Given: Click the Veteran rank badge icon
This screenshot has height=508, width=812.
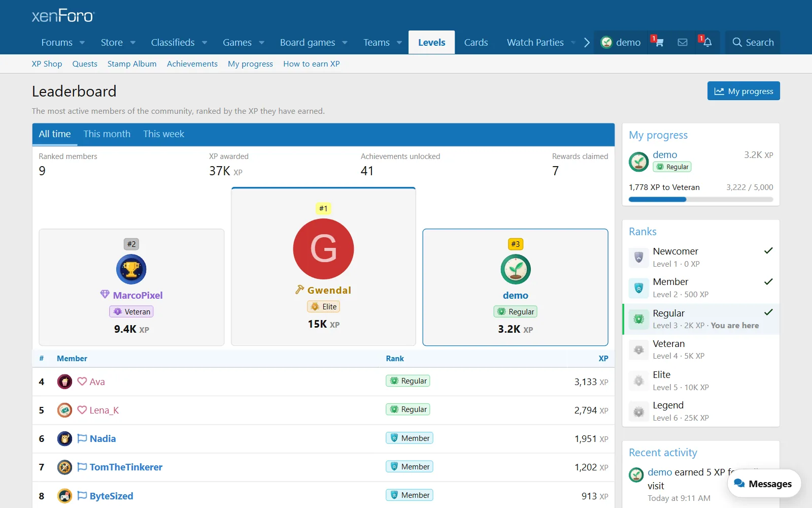Looking at the screenshot, I should pyautogui.click(x=639, y=350).
